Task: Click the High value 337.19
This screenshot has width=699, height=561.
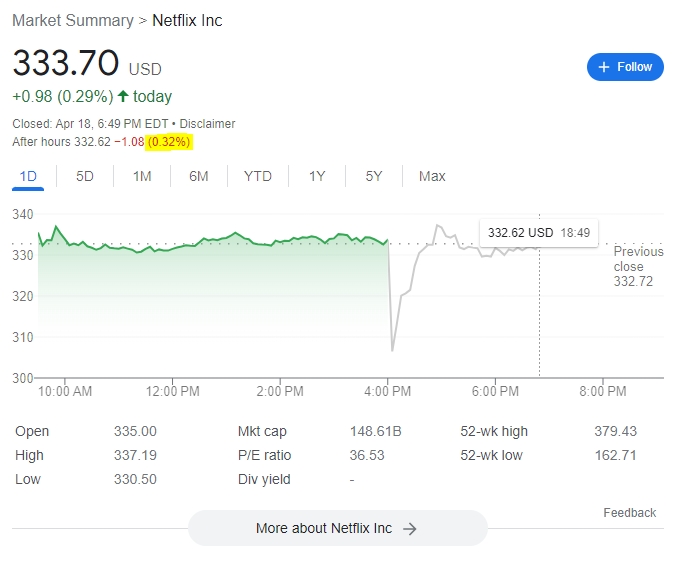Action: point(135,456)
